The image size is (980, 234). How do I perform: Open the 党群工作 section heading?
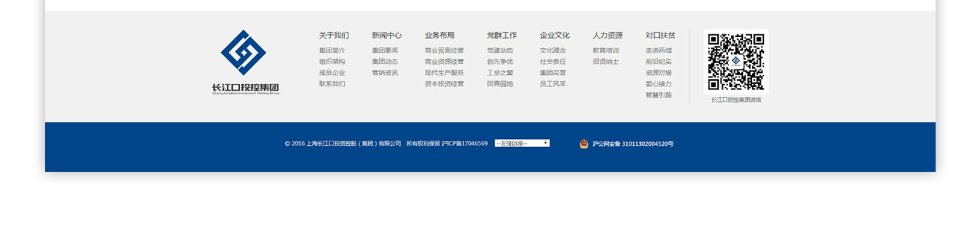point(501,36)
